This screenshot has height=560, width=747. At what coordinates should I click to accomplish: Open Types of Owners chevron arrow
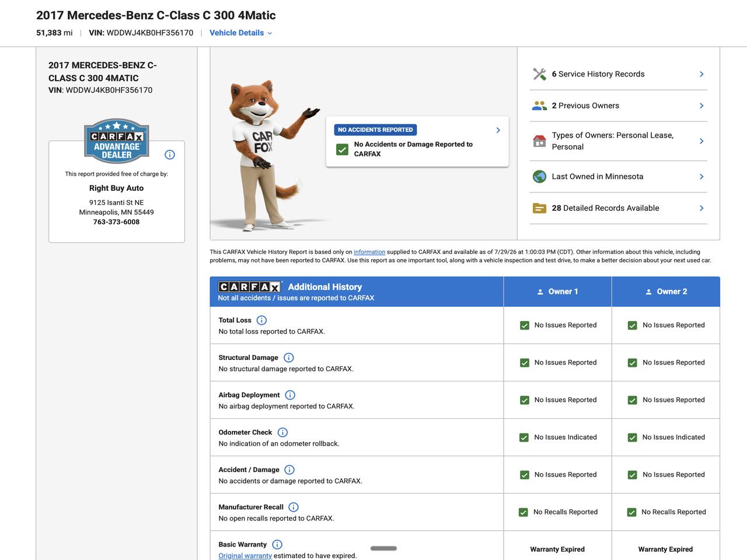coord(701,141)
